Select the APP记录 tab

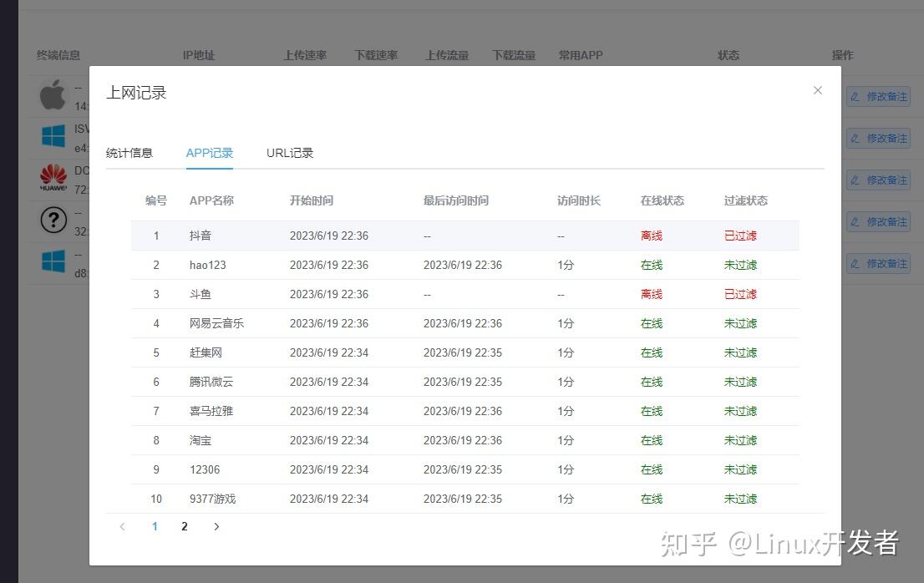[209, 153]
